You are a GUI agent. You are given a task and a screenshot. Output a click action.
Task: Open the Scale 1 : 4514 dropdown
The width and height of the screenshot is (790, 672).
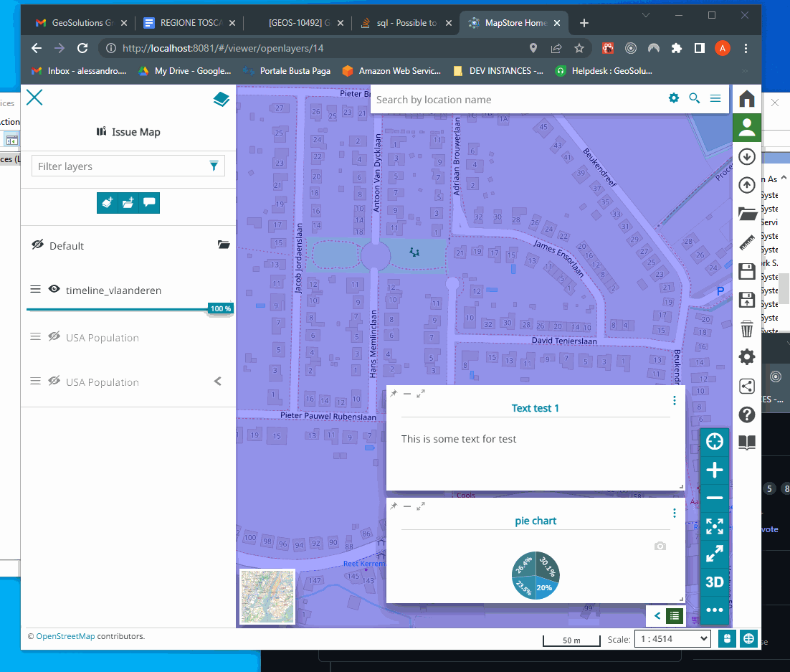[x=672, y=639]
